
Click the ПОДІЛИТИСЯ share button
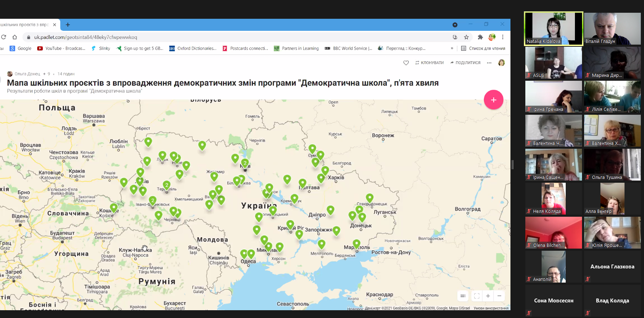pyautogui.click(x=465, y=63)
